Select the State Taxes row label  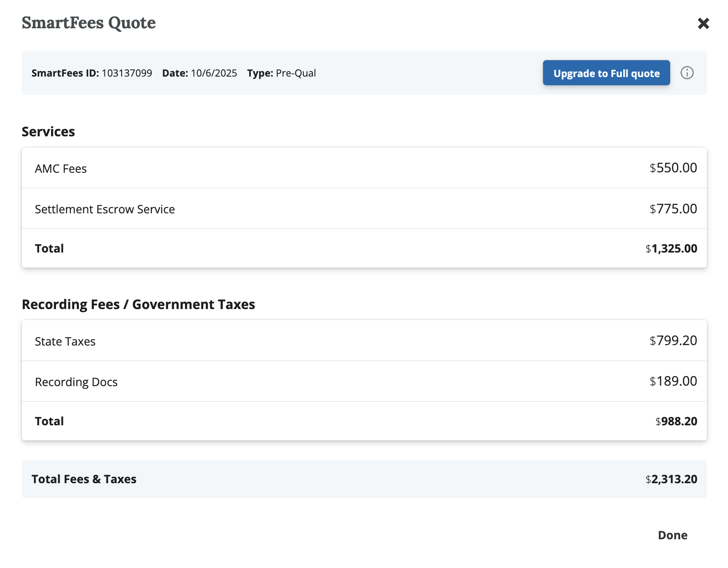65,341
